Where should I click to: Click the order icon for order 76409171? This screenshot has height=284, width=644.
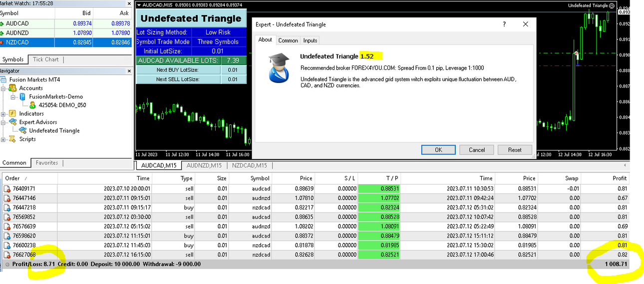[7, 188]
